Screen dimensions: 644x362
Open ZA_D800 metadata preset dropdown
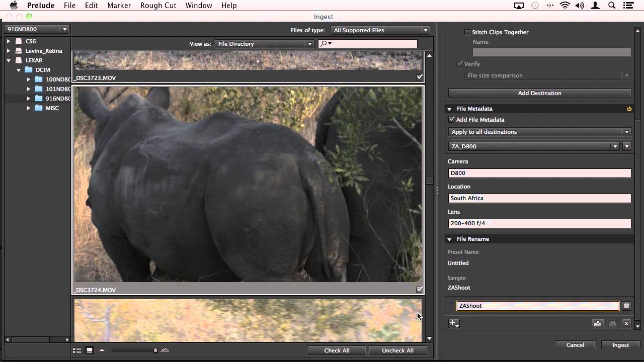[534, 146]
